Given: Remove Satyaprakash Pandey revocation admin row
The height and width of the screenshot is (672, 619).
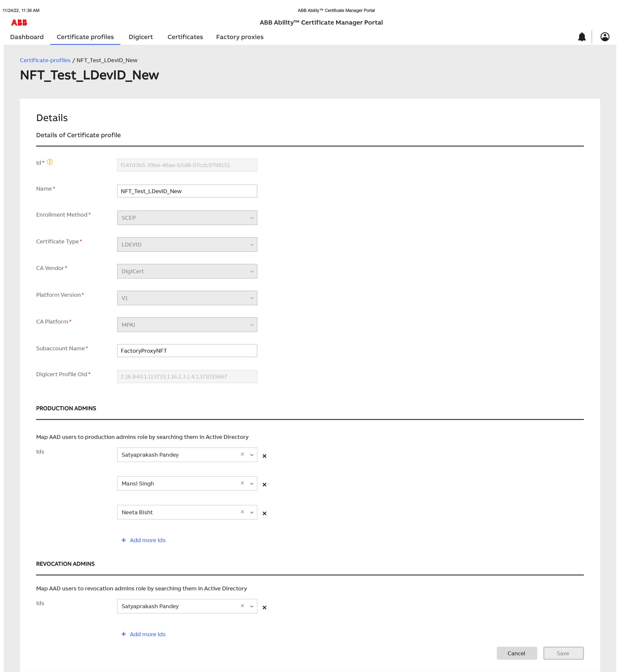Looking at the screenshot, I should [x=264, y=607].
